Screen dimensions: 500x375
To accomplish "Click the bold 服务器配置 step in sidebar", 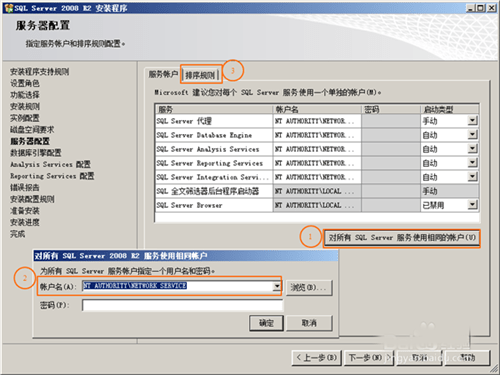I will coord(30,141).
